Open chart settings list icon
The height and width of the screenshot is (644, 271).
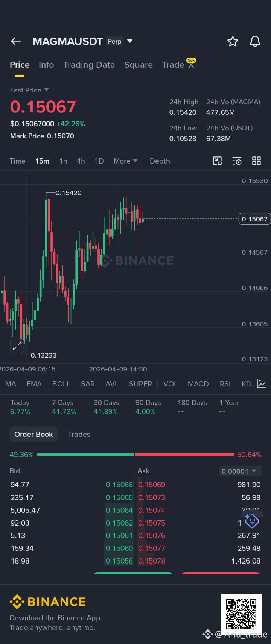[237, 161]
